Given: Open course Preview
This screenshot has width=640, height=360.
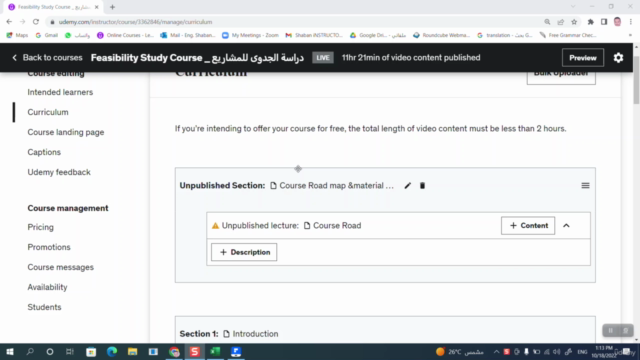Looking at the screenshot, I should click(583, 58).
